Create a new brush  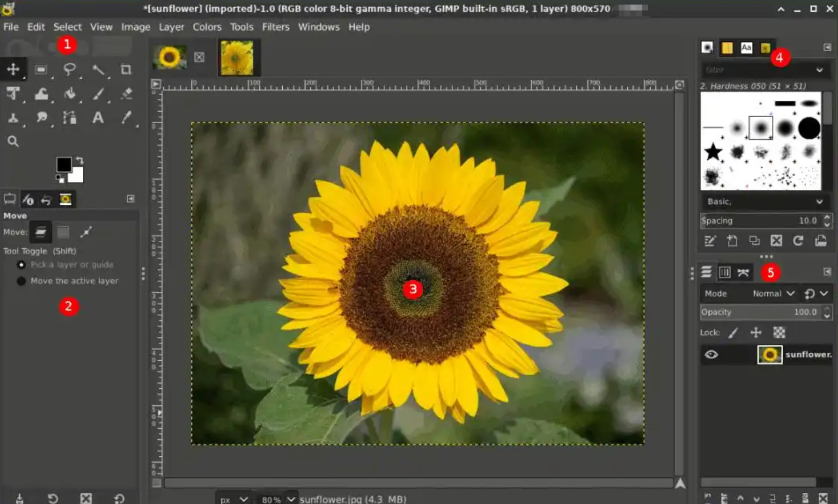(732, 241)
